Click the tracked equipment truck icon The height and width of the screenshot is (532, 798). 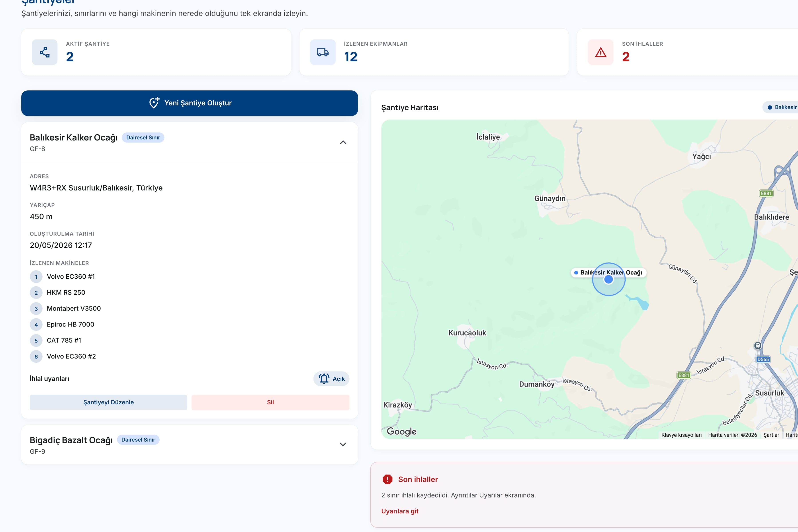[x=323, y=52]
